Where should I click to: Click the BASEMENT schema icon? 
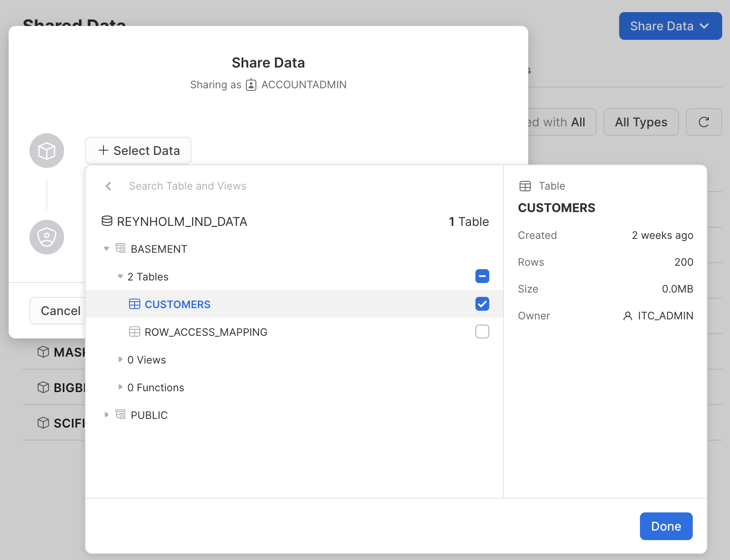120,248
